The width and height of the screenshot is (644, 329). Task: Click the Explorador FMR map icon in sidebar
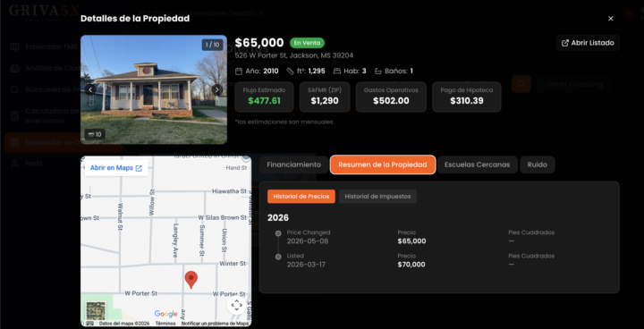click(15, 46)
